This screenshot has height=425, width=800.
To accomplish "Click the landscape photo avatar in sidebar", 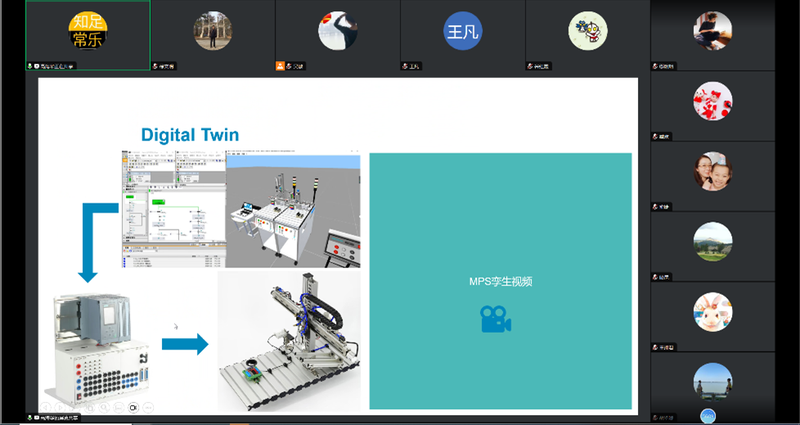I will click(x=713, y=241).
